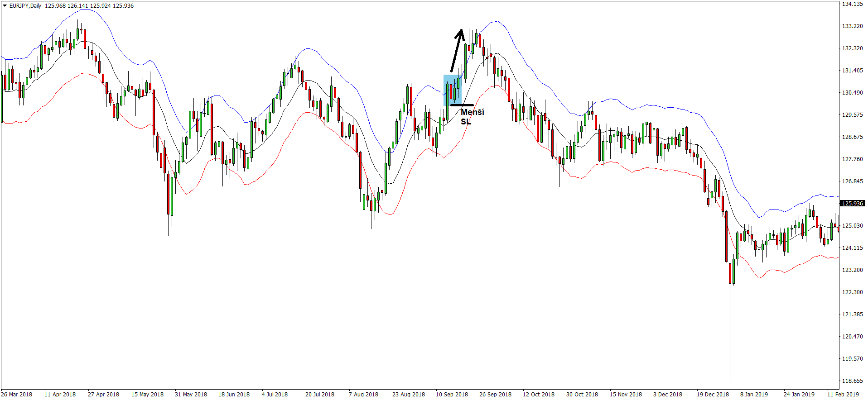
Task: Click the 10 Sep 2018 date label
Action: coord(452,395)
